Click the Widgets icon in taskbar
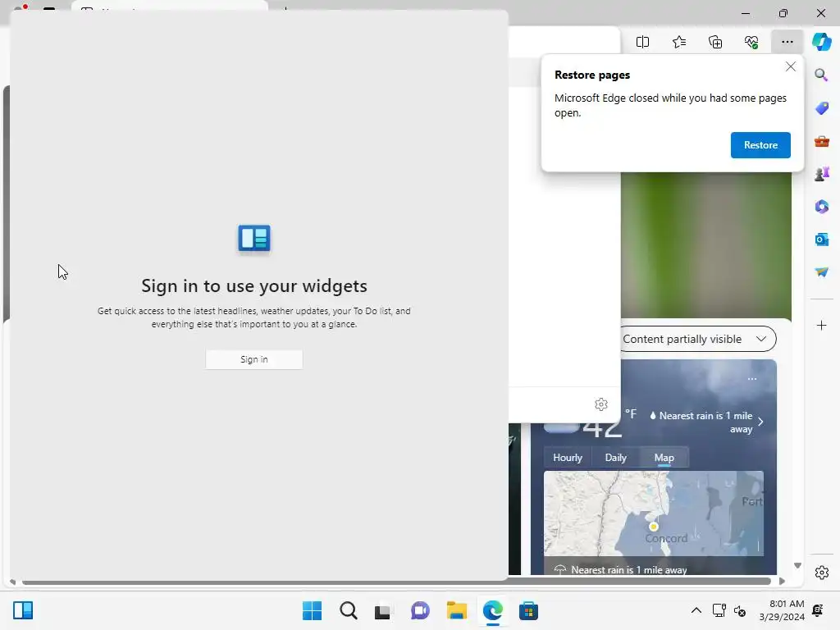Viewport: 840px width, 630px height. pyautogui.click(x=23, y=610)
